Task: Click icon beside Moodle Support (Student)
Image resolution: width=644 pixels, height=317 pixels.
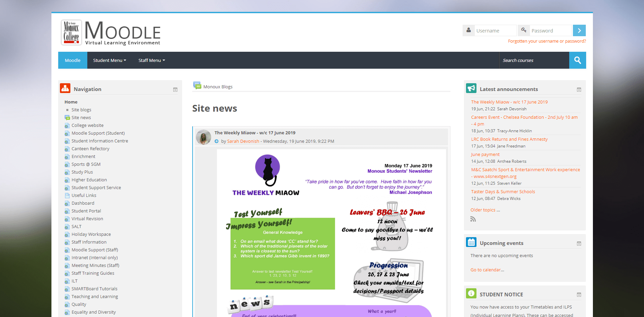Action: [x=67, y=133]
